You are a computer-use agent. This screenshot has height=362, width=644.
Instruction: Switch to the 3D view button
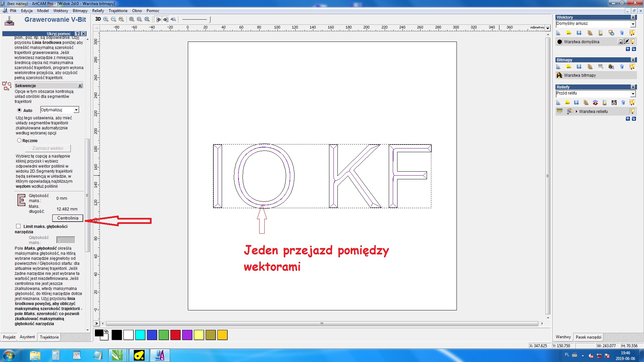click(98, 19)
